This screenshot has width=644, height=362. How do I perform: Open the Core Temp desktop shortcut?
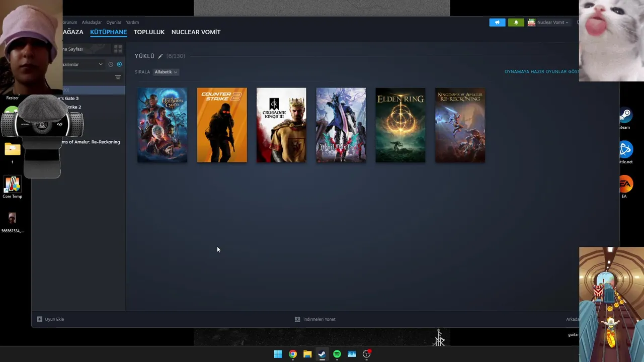click(x=12, y=187)
